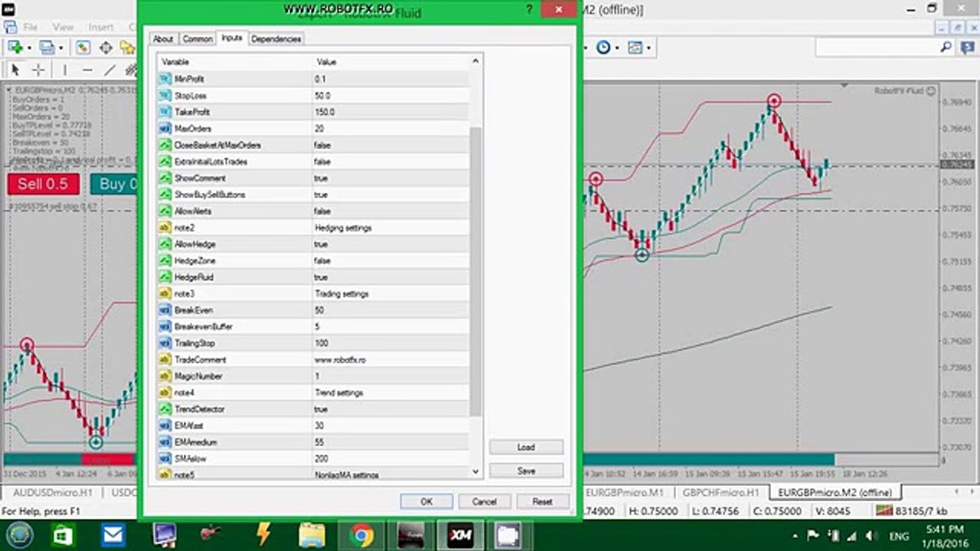Toggle the Data Window crosshair-circle icon
The image size is (980, 551).
pos(106,47)
